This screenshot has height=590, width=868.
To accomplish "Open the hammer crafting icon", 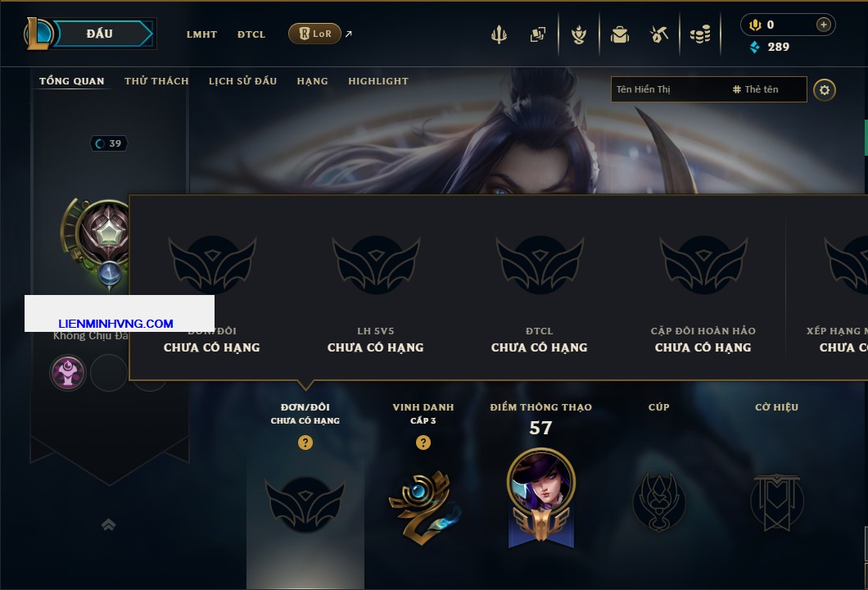I will (658, 34).
